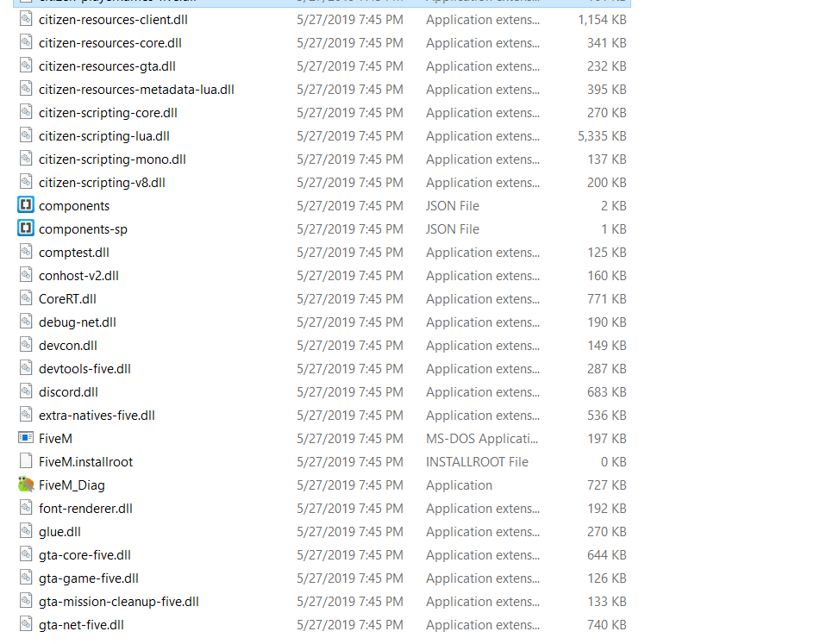The width and height of the screenshot is (820, 644).
Task: Click the devcon.dll file icon
Action: click(26, 345)
